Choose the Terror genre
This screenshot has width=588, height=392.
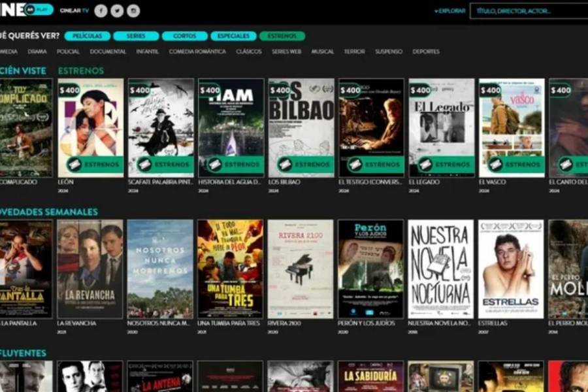point(354,52)
